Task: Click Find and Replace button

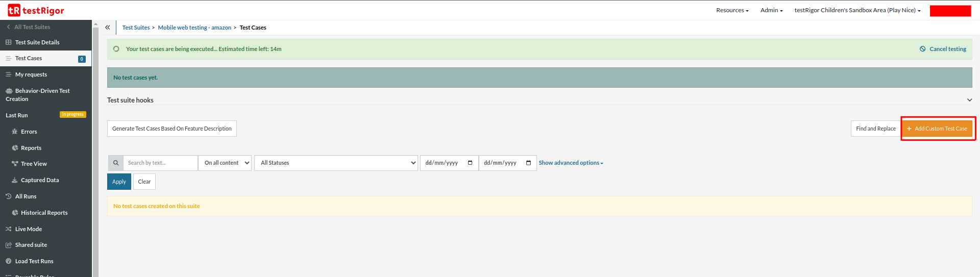Action: tap(875, 129)
